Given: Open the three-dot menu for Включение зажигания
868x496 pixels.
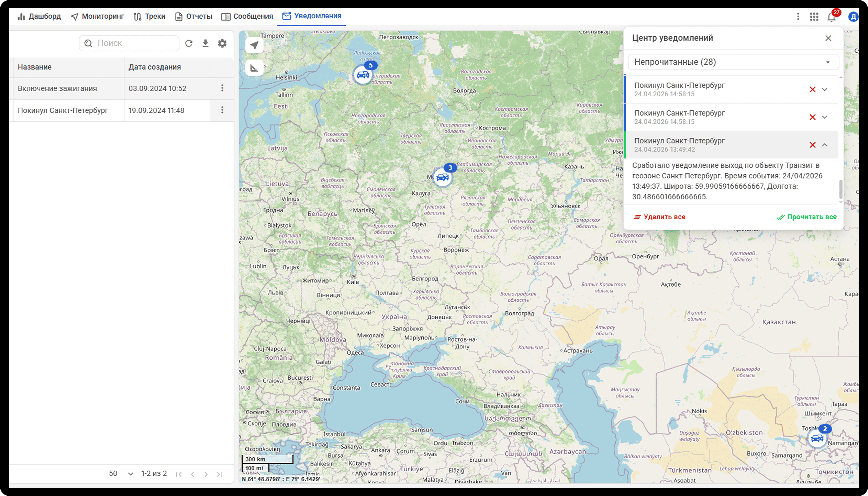Looking at the screenshot, I should tap(222, 88).
